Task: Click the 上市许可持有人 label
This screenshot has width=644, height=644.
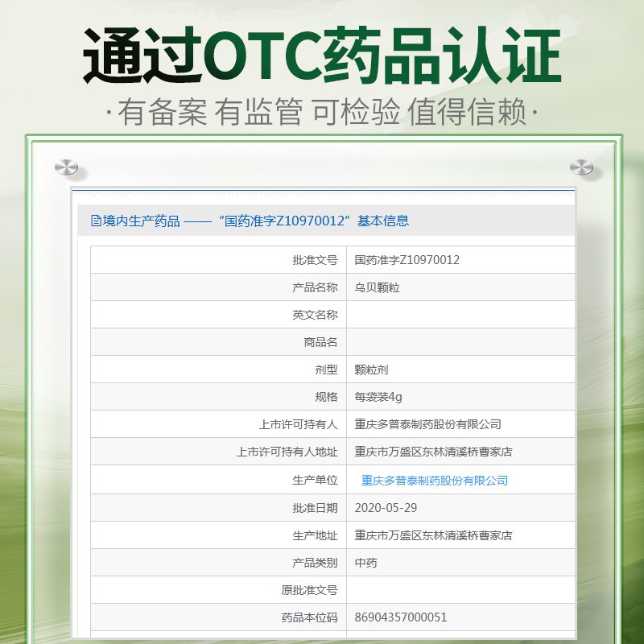Action: 298,424
